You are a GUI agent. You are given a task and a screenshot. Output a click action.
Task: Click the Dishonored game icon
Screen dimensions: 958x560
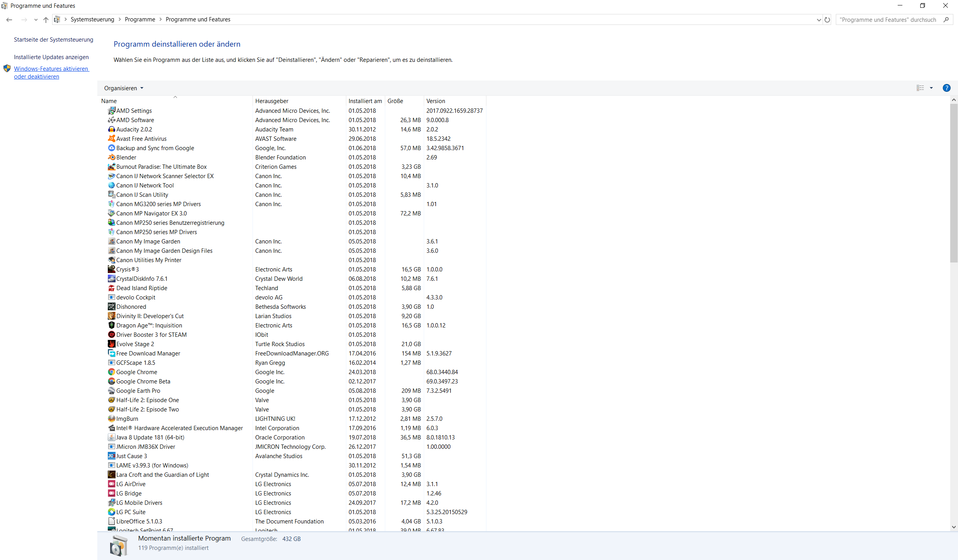pos(111,306)
